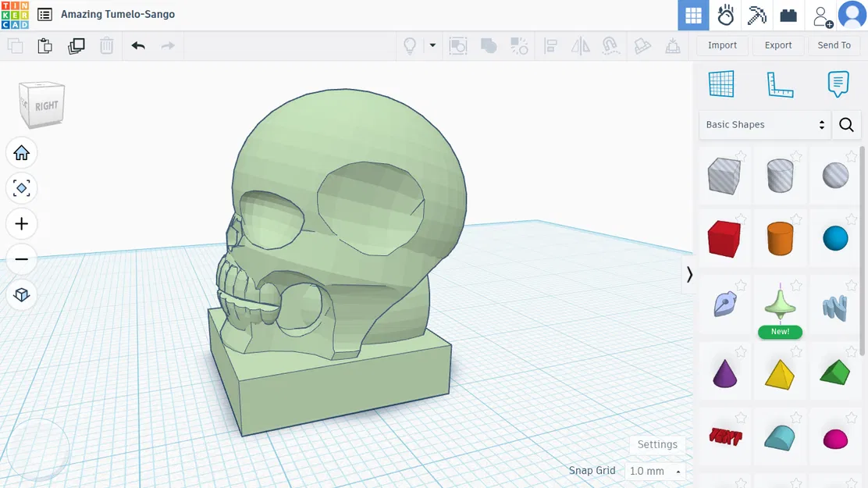Click the Ungroup icon
Image resolution: width=868 pixels, height=488 pixels.
[520, 46]
